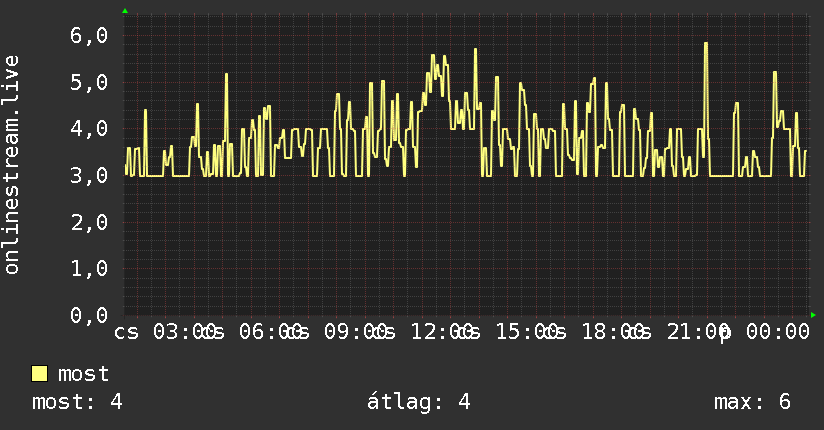The height and width of the screenshot is (430, 824).
Task: Click the 'átlag: 4' average statistic
Action: point(418,402)
